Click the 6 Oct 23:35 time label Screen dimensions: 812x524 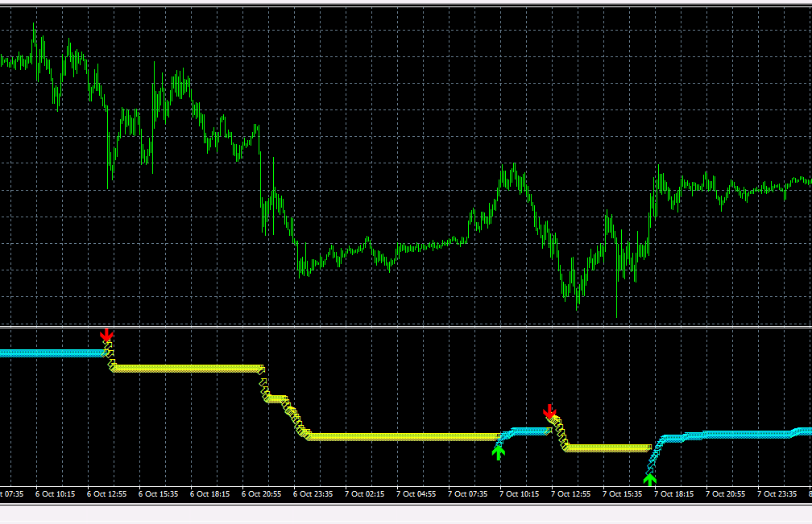pos(314,494)
